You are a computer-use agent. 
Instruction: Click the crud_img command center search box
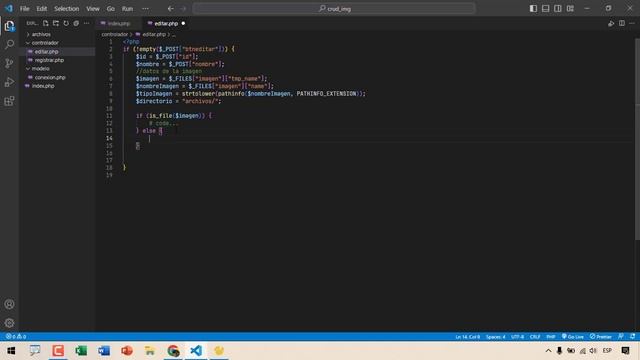[x=334, y=9]
